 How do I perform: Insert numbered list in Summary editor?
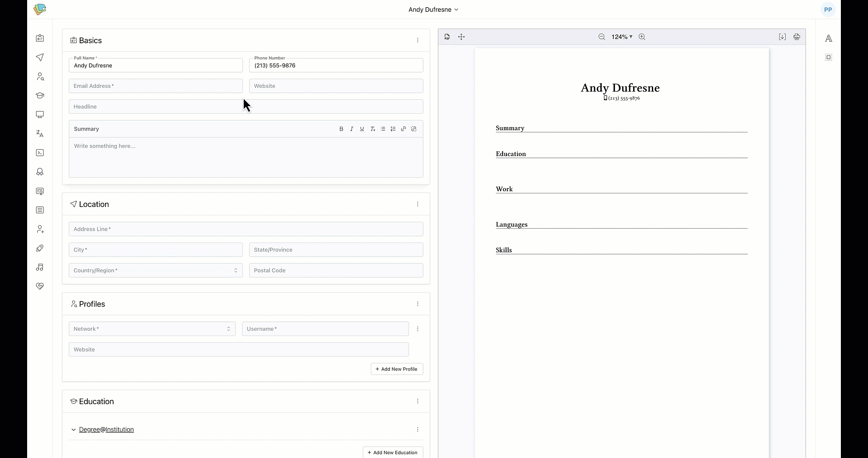click(x=393, y=129)
